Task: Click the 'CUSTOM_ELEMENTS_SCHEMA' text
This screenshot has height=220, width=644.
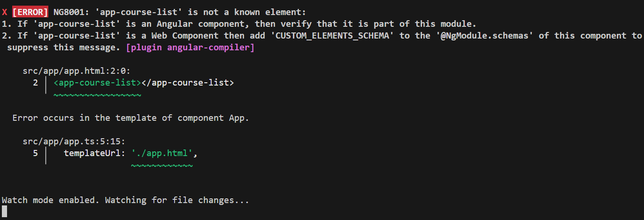Action: coord(334,36)
